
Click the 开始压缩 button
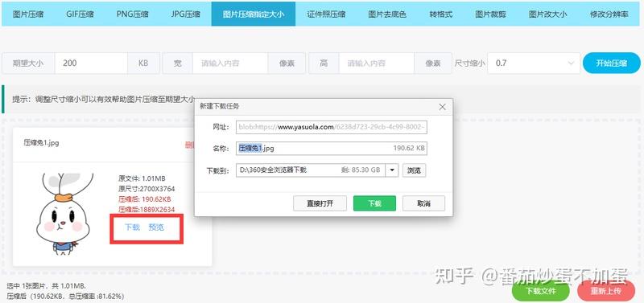611,63
